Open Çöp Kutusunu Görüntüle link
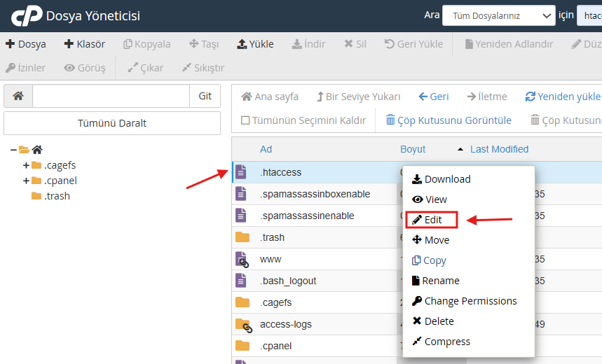The height and width of the screenshot is (364, 602). point(449,120)
